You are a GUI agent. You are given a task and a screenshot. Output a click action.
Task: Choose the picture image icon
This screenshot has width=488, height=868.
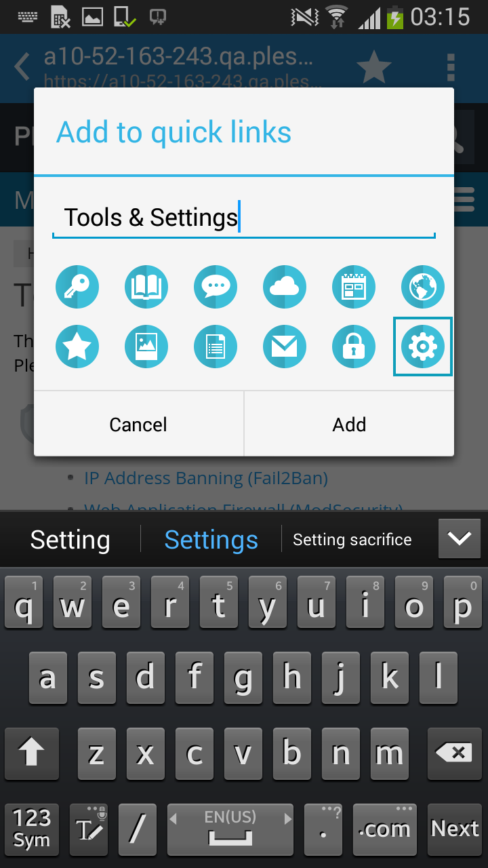[x=146, y=347]
